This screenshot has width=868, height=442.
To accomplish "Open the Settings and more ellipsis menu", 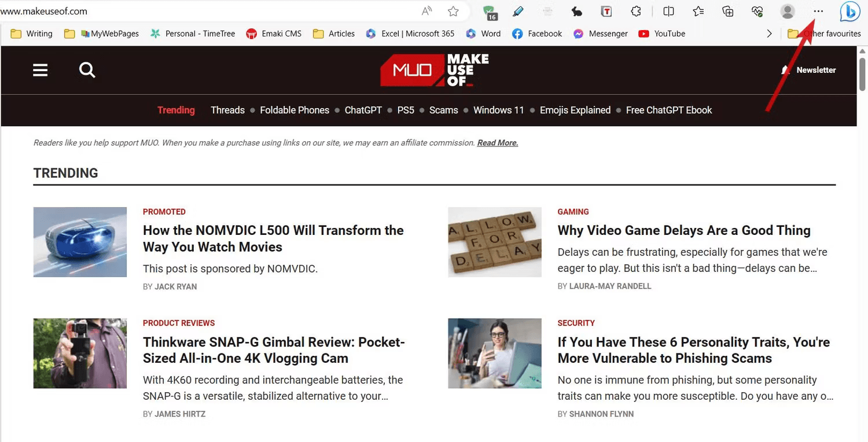I will pos(818,11).
